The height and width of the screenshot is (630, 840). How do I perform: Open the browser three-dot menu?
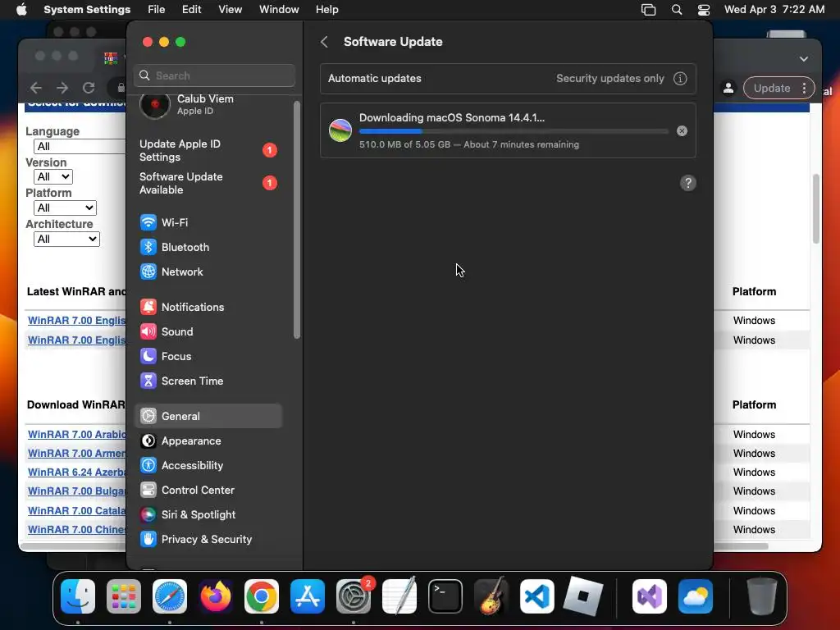(804, 89)
